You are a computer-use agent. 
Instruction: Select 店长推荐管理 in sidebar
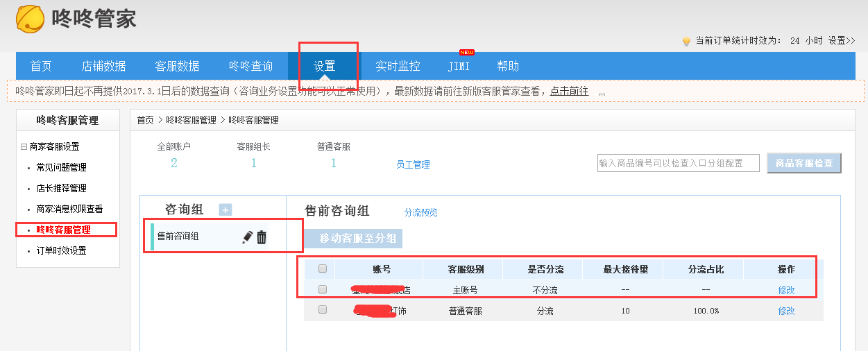coord(62,189)
